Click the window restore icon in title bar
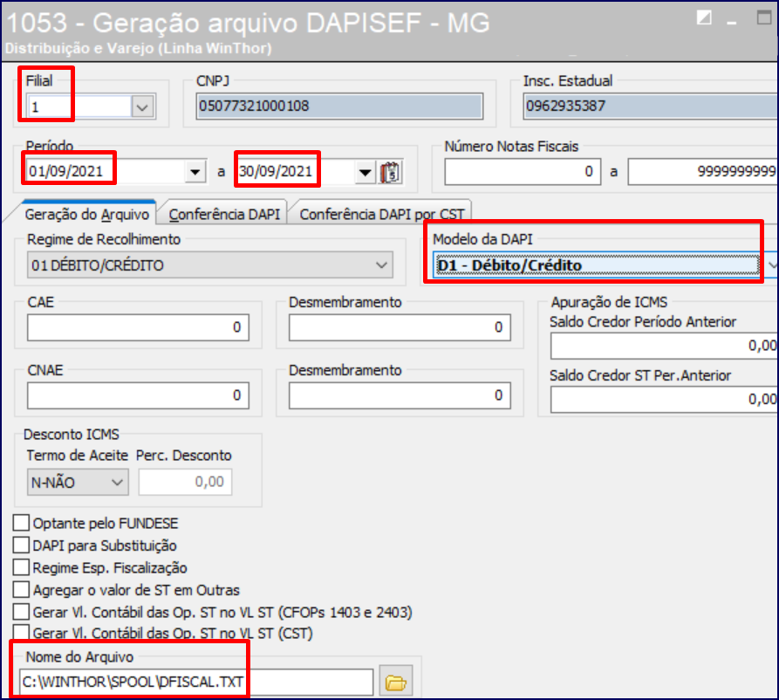The image size is (779, 700). point(705,17)
